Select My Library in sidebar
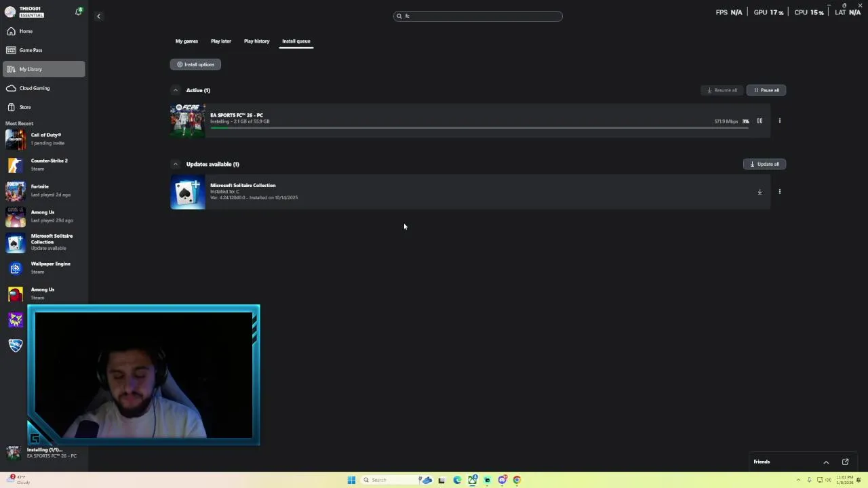 point(44,69)
